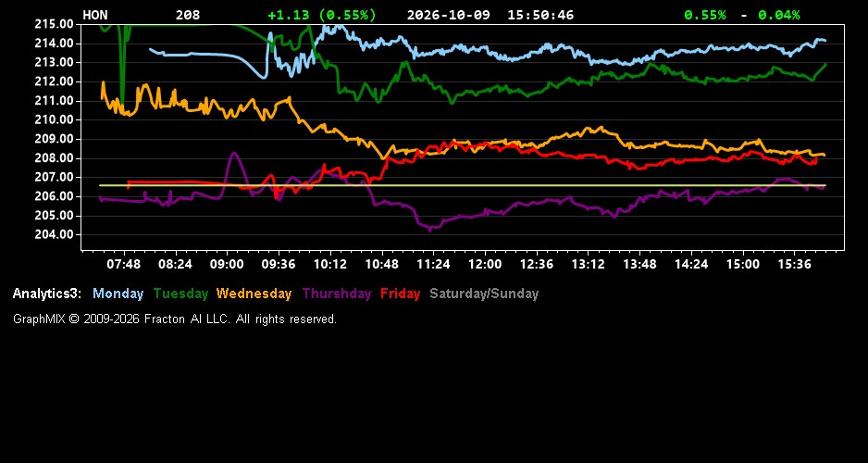Click the 205.00 y-axis label
868x463 pixels.
(x=55, y=216)
